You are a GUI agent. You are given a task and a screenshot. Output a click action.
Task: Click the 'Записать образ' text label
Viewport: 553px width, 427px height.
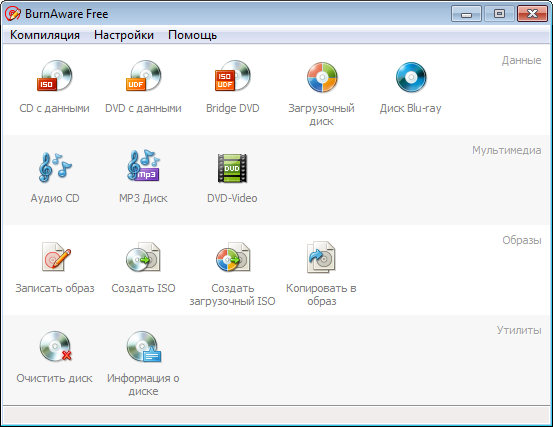[x=55, y=288]
